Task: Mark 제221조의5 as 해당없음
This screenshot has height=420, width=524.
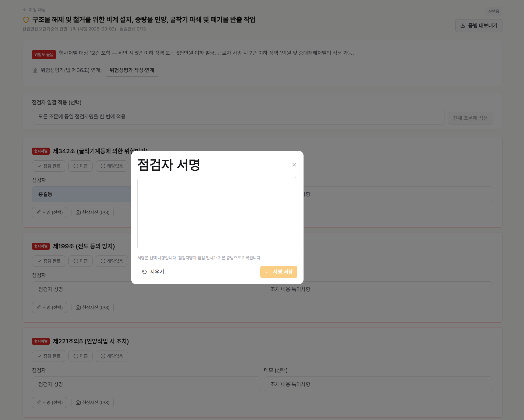Action: tap(112, 356)
